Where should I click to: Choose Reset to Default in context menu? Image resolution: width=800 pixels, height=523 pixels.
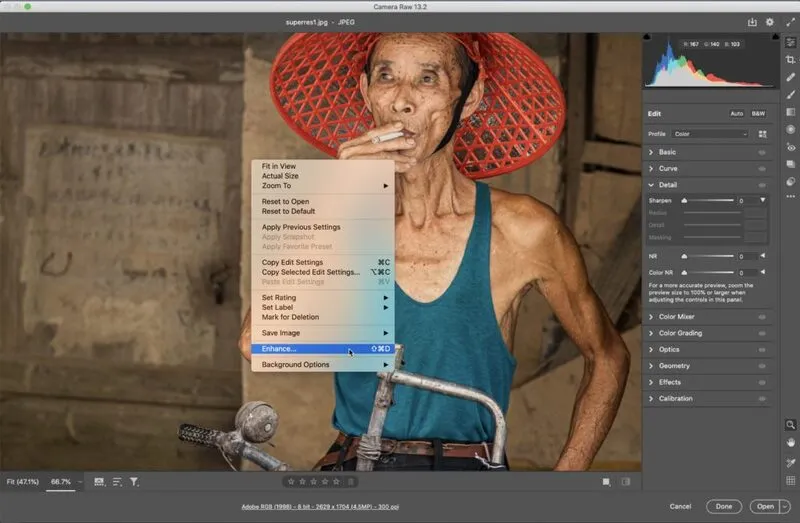coord(322,211)
